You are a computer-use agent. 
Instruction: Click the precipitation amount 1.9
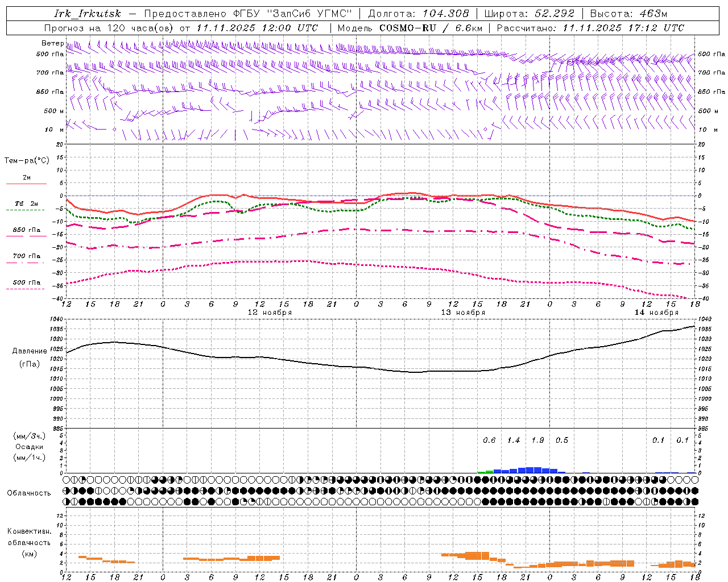click(x=537, y=440)
